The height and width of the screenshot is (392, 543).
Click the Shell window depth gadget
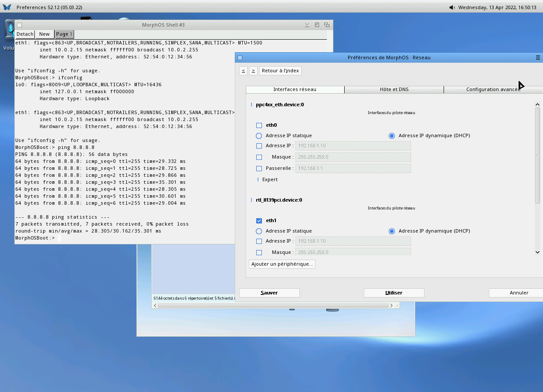[326, 25]
